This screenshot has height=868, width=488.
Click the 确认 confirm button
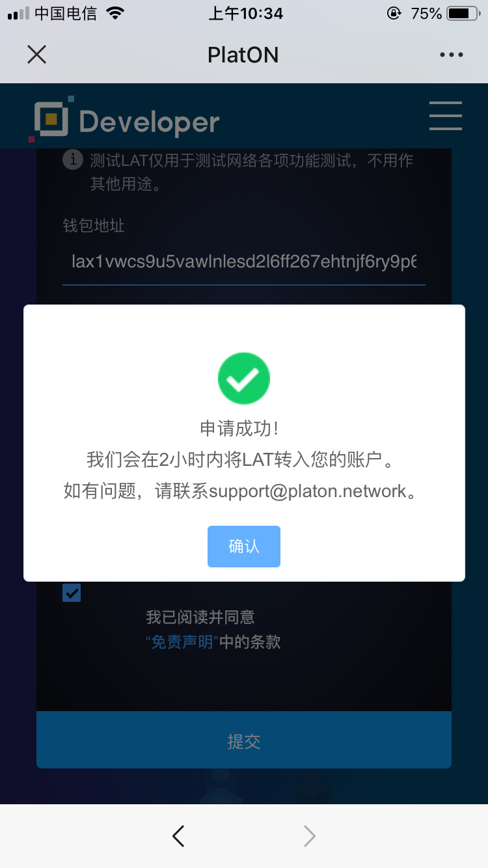click(244, 547)
